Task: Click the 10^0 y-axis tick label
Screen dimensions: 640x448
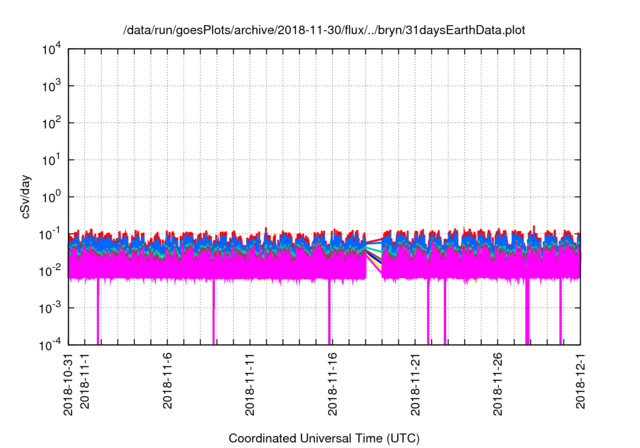Action: pos(51,197)
